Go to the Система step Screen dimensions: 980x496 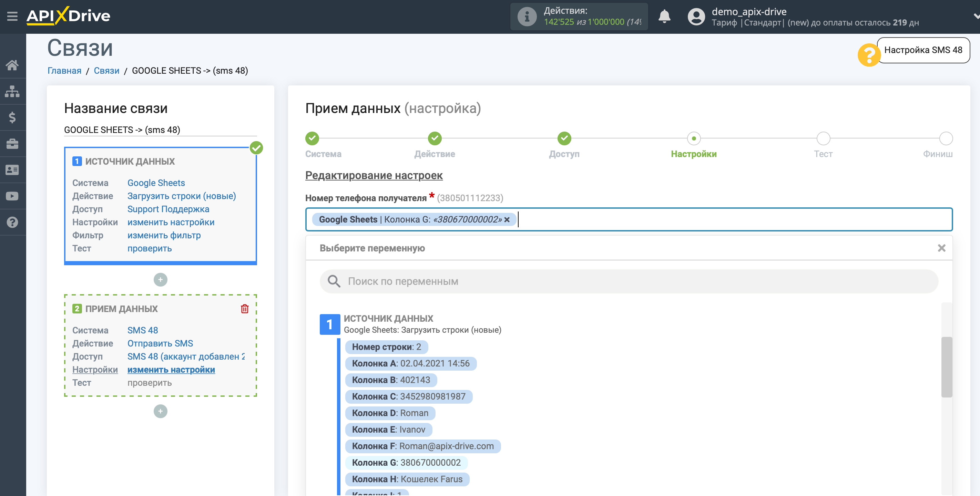[312, 138]
